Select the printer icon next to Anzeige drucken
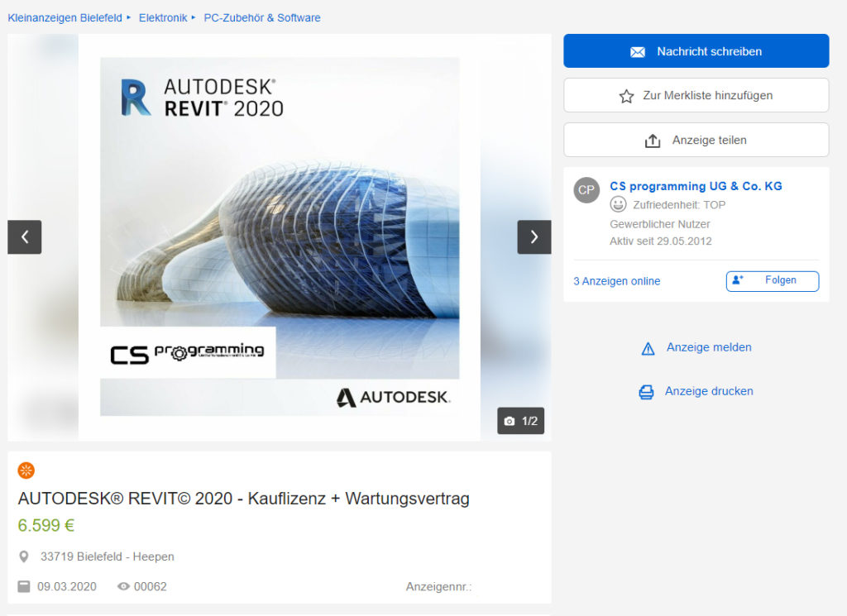847x616 pixels. (646, 391)
